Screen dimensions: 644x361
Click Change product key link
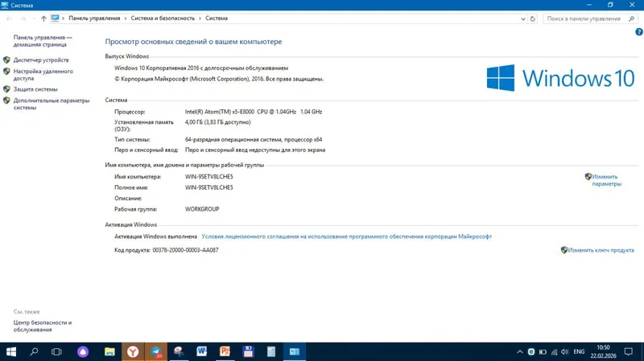601,250
